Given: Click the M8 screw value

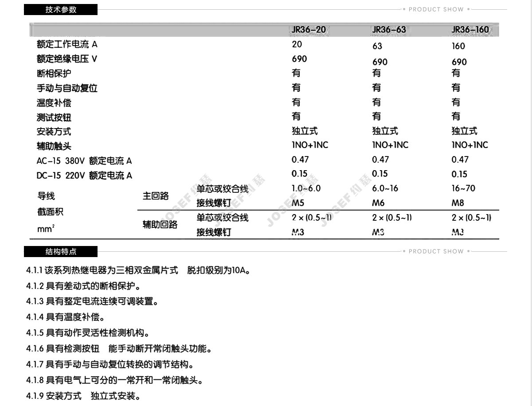Looking at the screenshot, I should coord(458,203).
